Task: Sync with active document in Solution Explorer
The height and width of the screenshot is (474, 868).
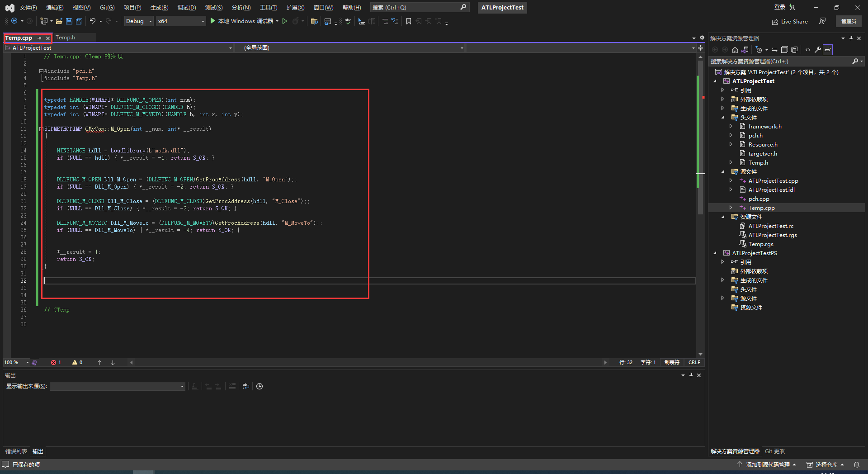Action: 774,50
